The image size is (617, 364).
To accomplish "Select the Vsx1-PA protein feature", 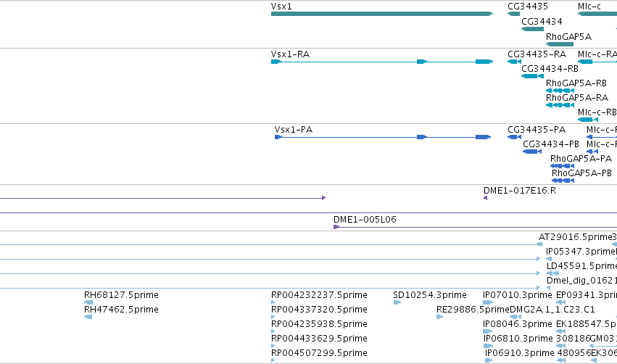I will 383,137.
